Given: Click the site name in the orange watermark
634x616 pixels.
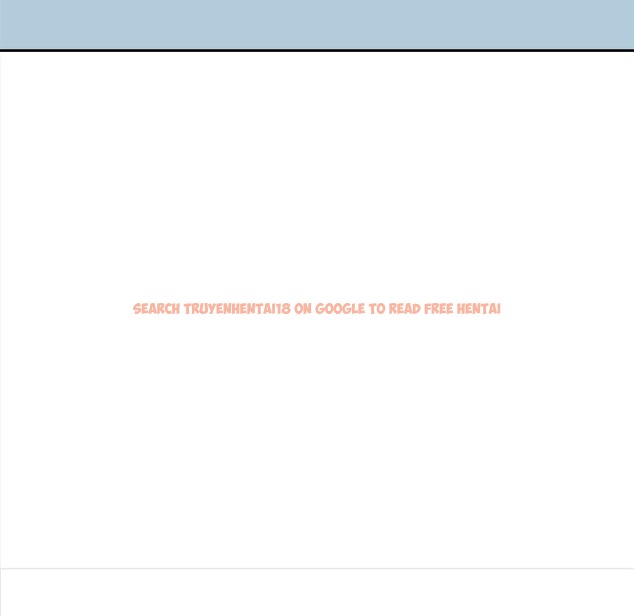Looking at the screenshot, I should tap(237, 309).
